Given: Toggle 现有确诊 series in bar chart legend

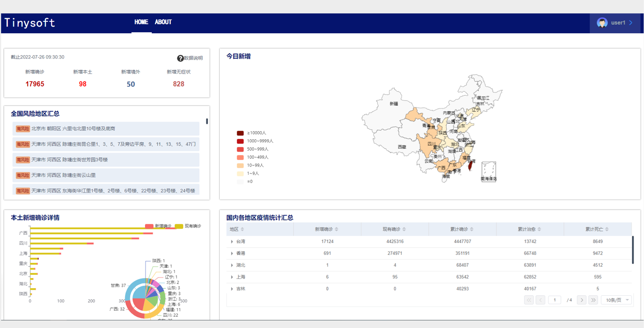Looking at the screenshot, I should pos(179,226).
